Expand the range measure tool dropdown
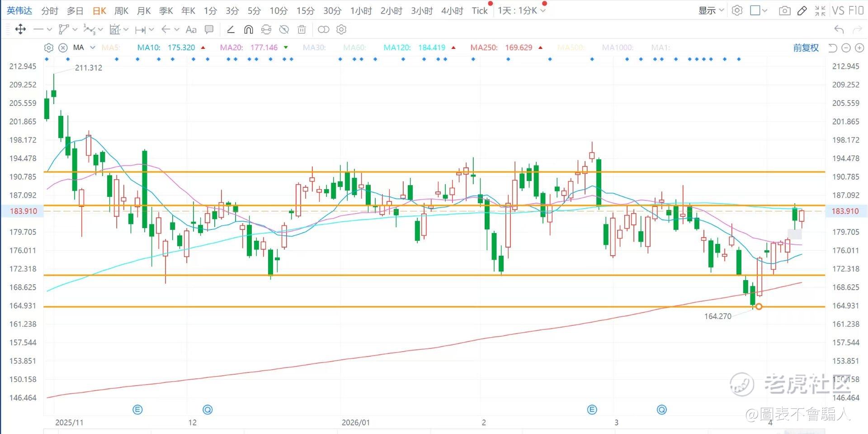 (151, 29)
